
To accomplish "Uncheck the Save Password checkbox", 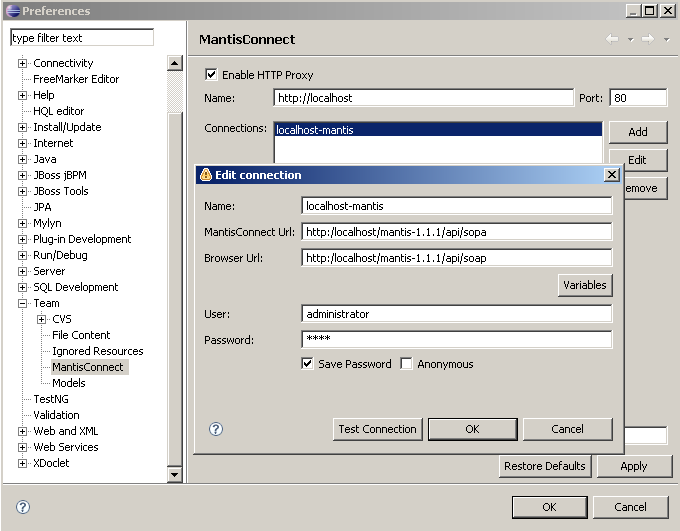I will (x=307, y=364).
